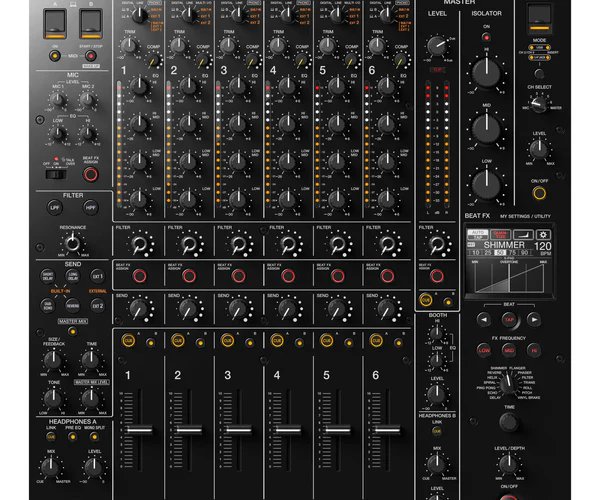Click the channel 6 fader
The width and height of the screenshot is (600, 500).
(x=387, y=430)
